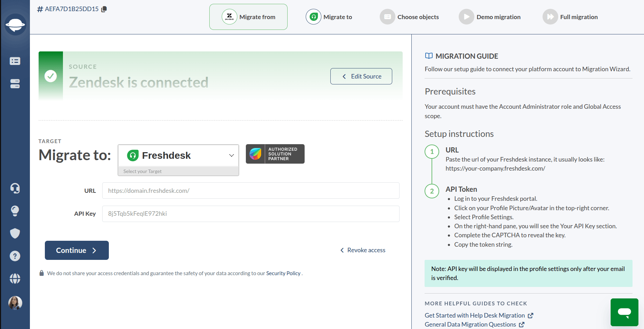Open the live chat widget
644x329 pixels.
point(625,312)
